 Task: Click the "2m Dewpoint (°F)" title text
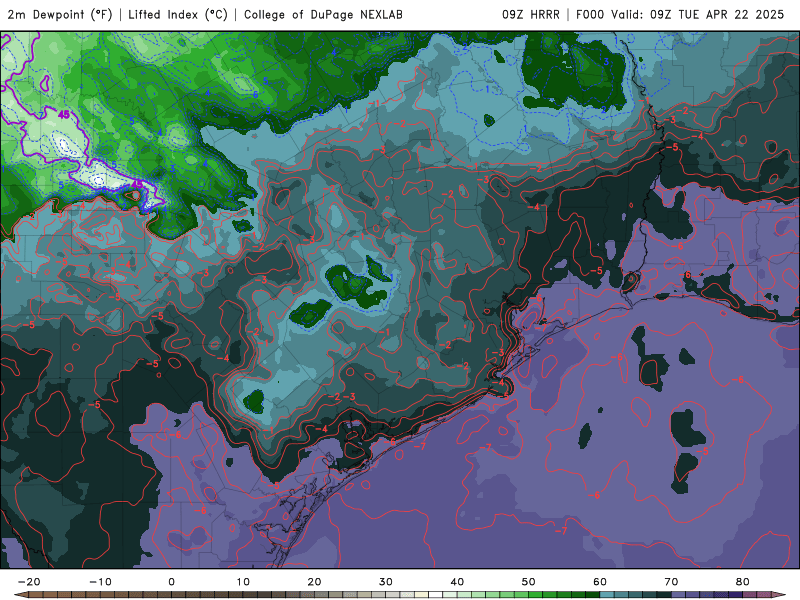(x=60, y=15)
